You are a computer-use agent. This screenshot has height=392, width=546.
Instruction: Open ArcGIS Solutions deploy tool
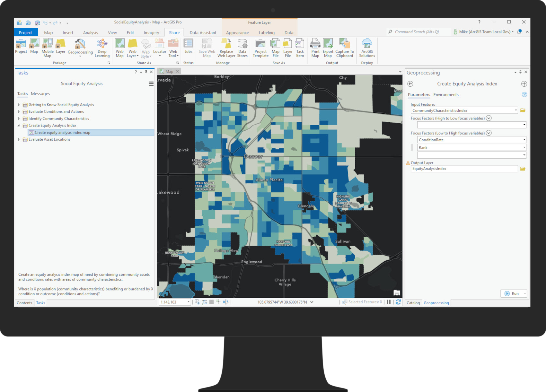367,48
